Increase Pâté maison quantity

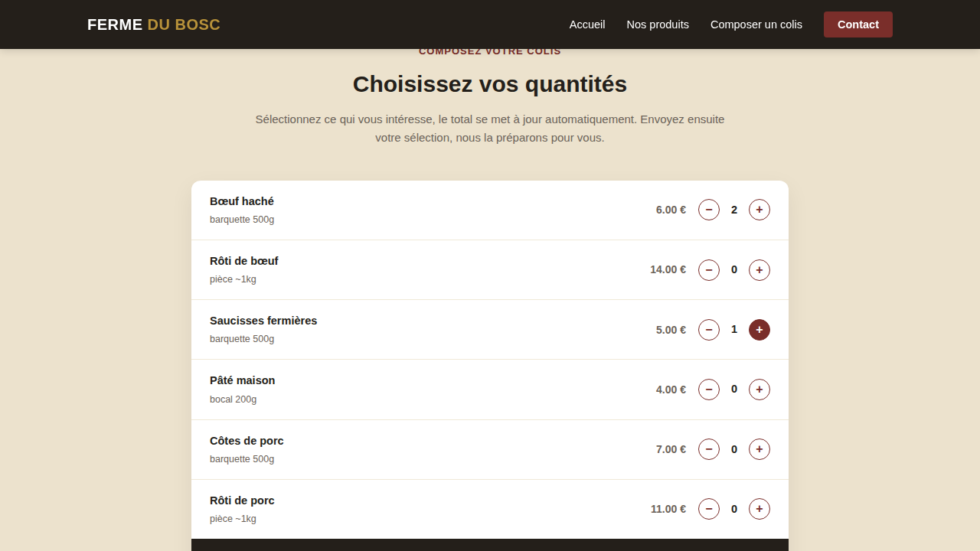[x=759, y=390]
